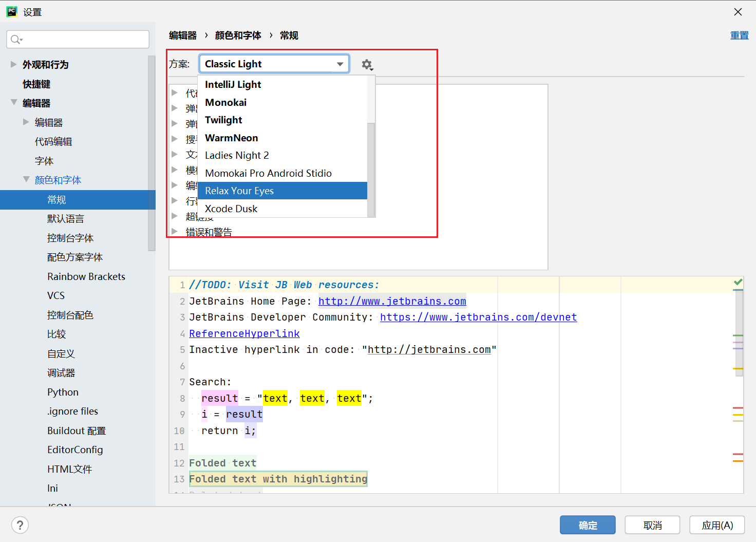The image size is (756, 542).
Task: Expand the nested 编辑器 subnode arrow
Action: (26, 122)
